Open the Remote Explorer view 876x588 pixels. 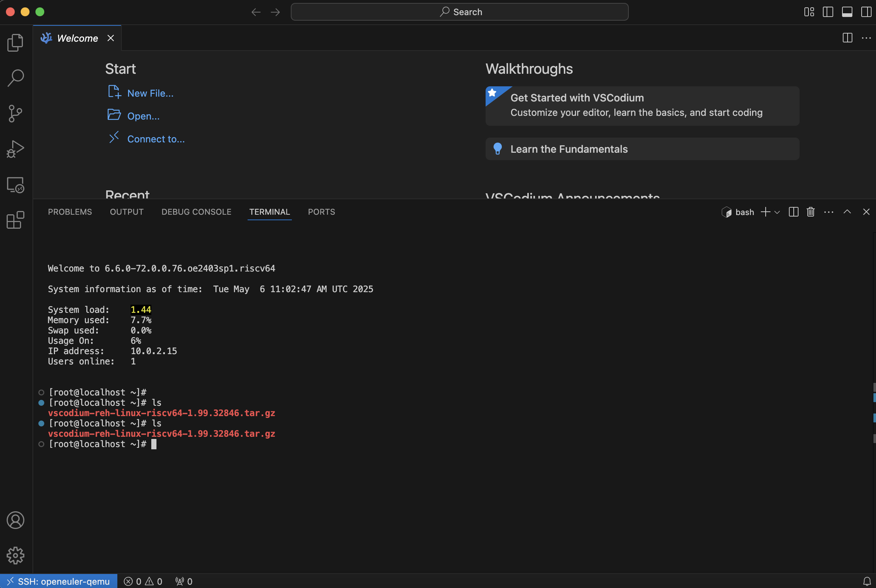click(15, 185)
